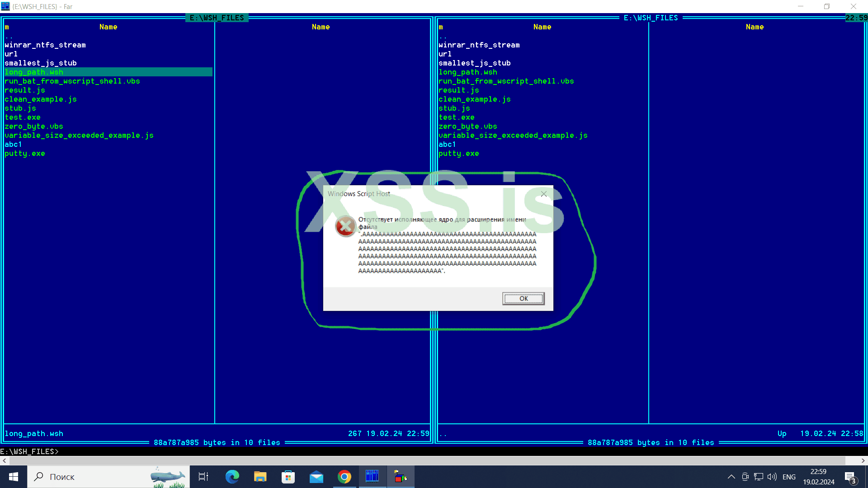Screen dimensions: 868x488
Task: Select variable_size_exceeded_example.js in left panel
Action: click(x=79, y=135)
